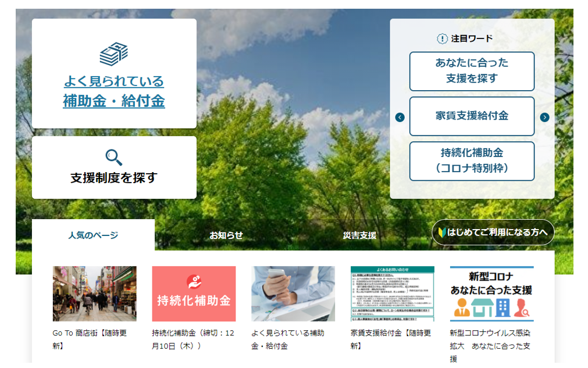
Task: Click the magnifying glass search icon
Action: click(x=113, y=157)
